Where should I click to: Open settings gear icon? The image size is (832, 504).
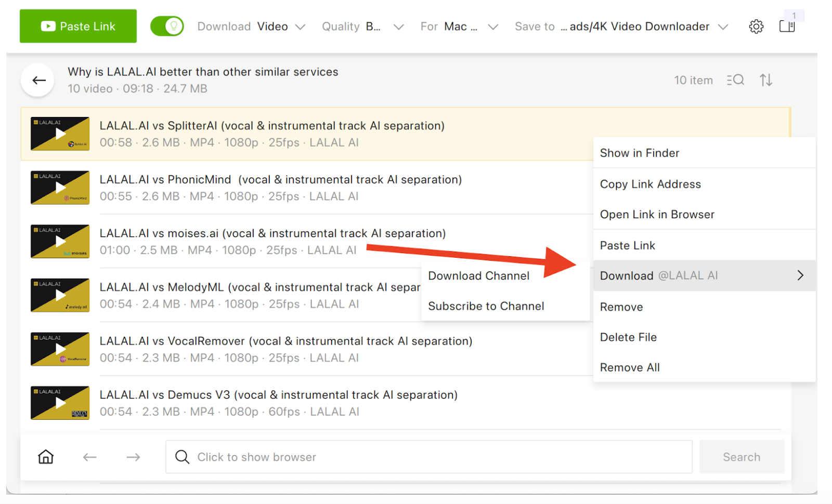tap(756, 26)
